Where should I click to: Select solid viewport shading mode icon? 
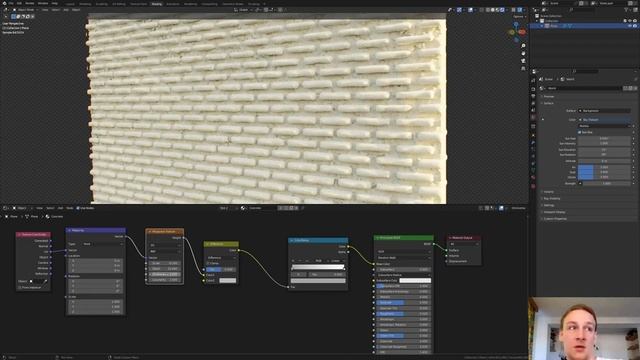(493, 10)
